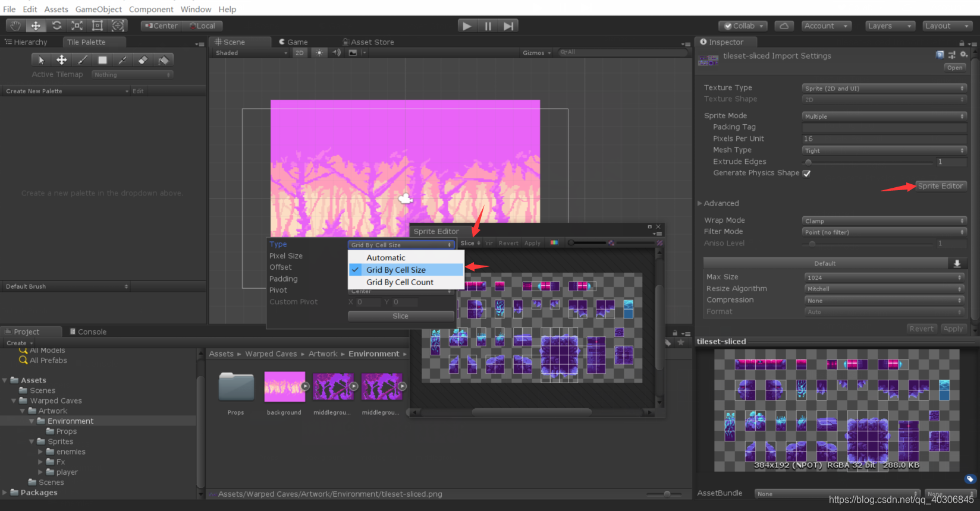Viewport: 980px width, 511px height.
Task: Toggle 2D mode in Scene view
Action: pos(300,53)
